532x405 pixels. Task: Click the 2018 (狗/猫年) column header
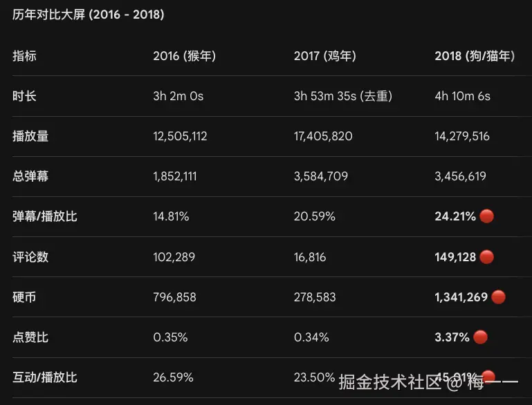point(475,56)
